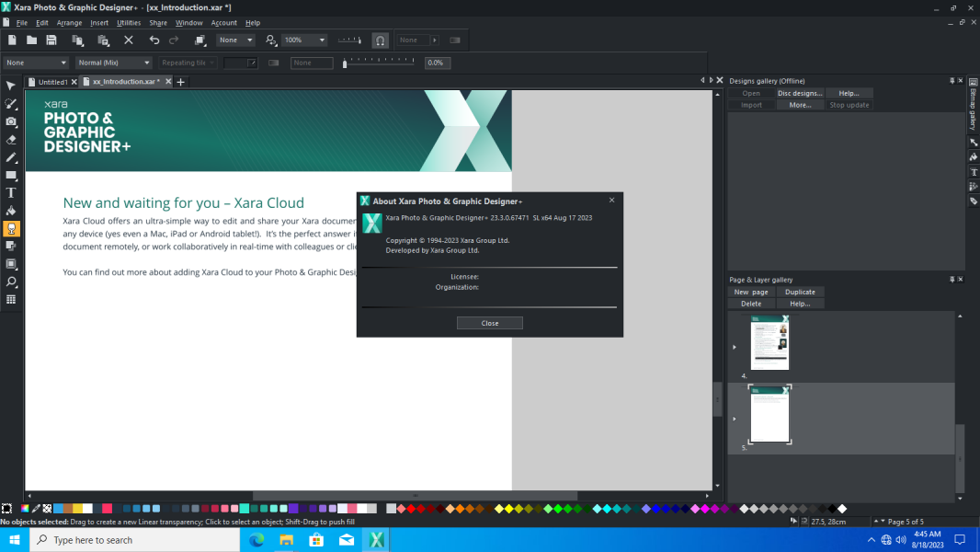Select the page 4 thumbnail

[x=769, y=342]
